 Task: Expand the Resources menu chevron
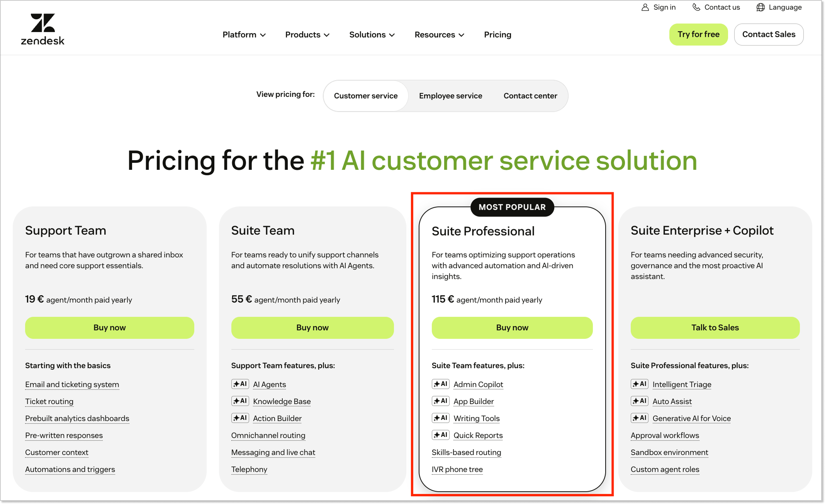click(x=462, y=35)
